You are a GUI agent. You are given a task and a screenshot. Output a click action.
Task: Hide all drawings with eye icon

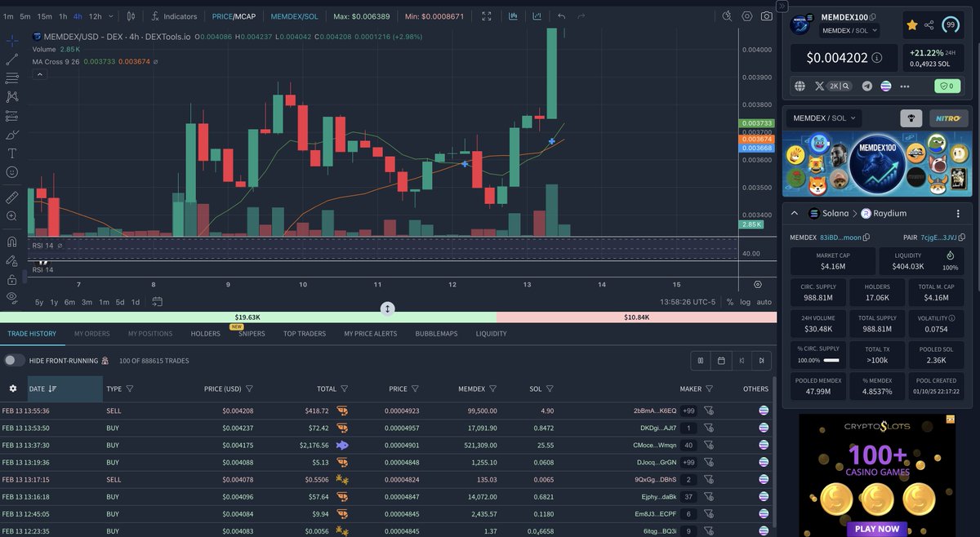coord(12,298)
